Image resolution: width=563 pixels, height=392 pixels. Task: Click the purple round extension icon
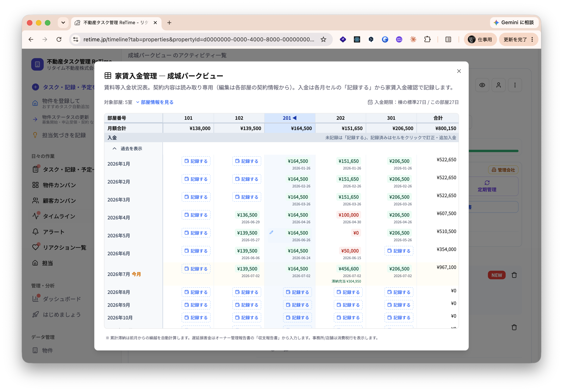point(399,39)
